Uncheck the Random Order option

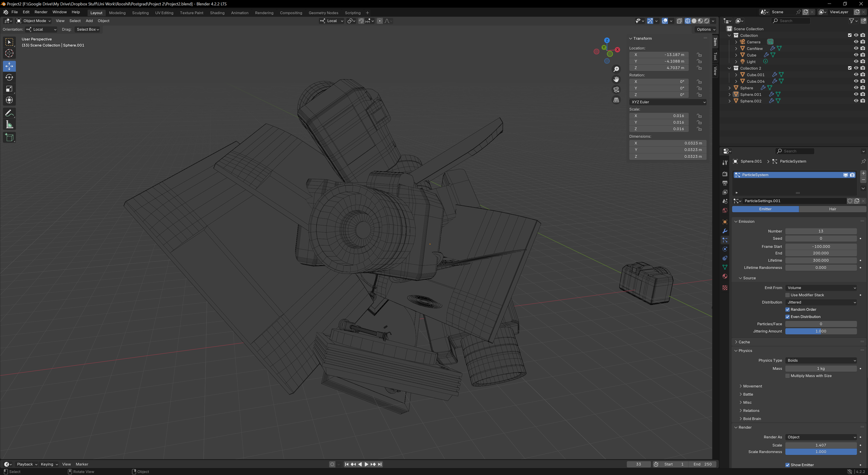click(788, 309)
